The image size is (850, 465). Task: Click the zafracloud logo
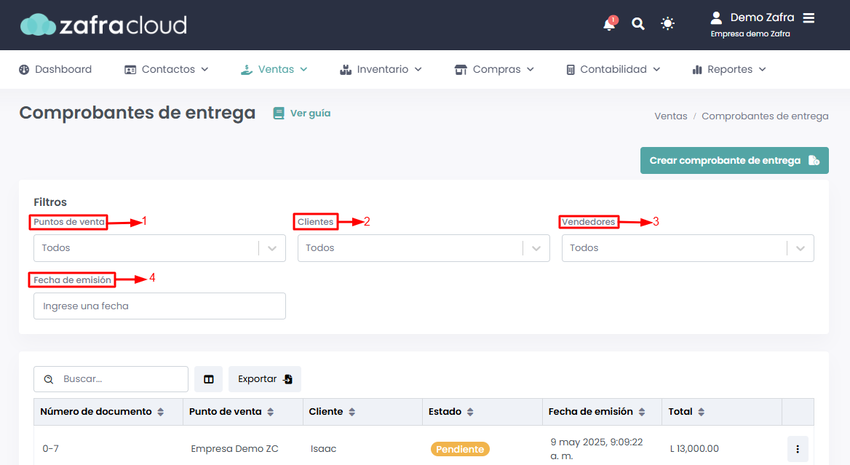click(x=104, y=25)
